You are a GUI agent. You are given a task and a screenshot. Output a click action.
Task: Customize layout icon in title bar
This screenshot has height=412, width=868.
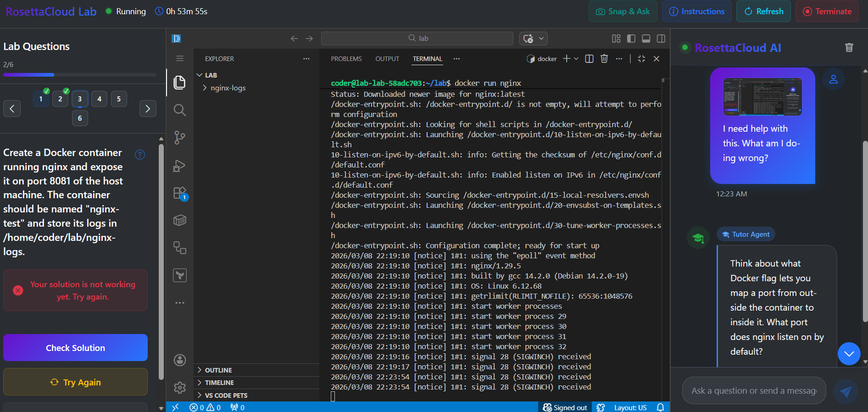click(x=616, y=39)
